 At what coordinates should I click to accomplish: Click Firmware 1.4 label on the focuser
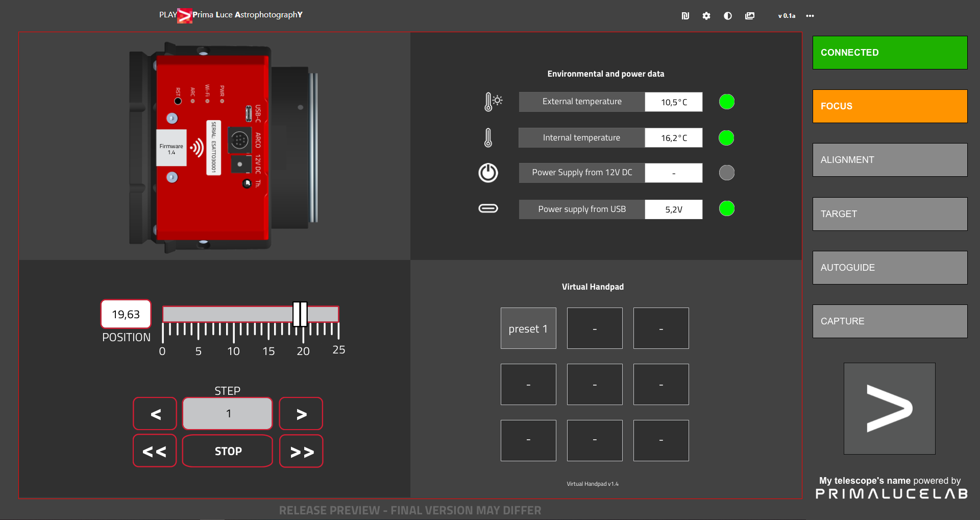point(171,149)
